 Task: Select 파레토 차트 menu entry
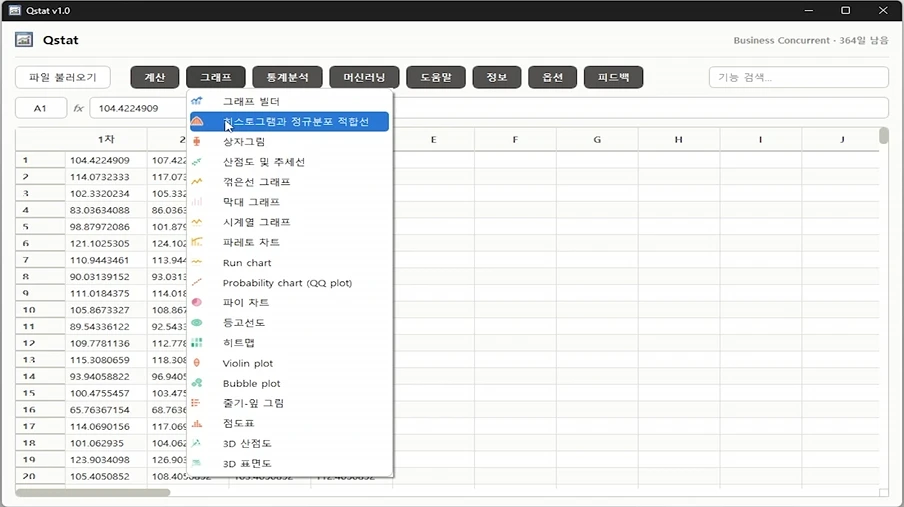coord(289,242)
